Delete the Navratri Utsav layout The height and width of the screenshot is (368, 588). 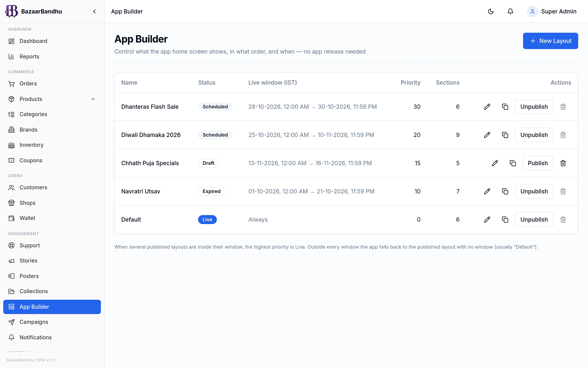point(563,191)
